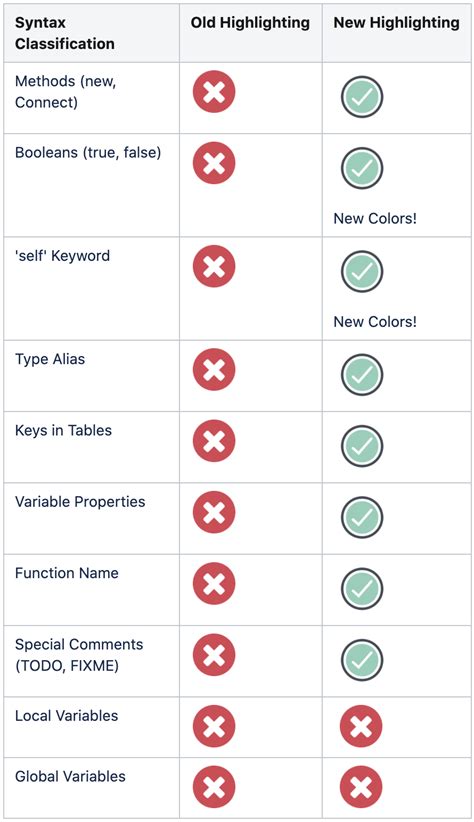Click the Local Variables row label
This screenshot has height=822, width=474.
[67, 716]
